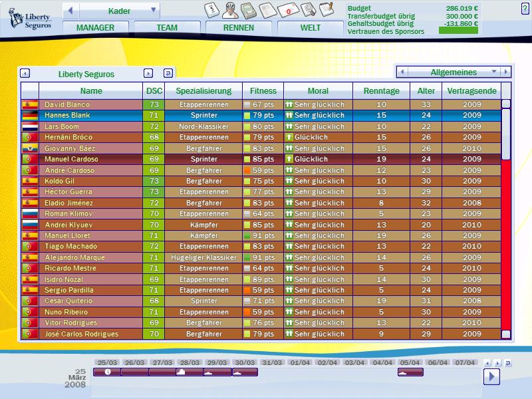This screenshot has height=399, width=532.
Task: Switch to previous team with left arrow
Action: [25, 74]
